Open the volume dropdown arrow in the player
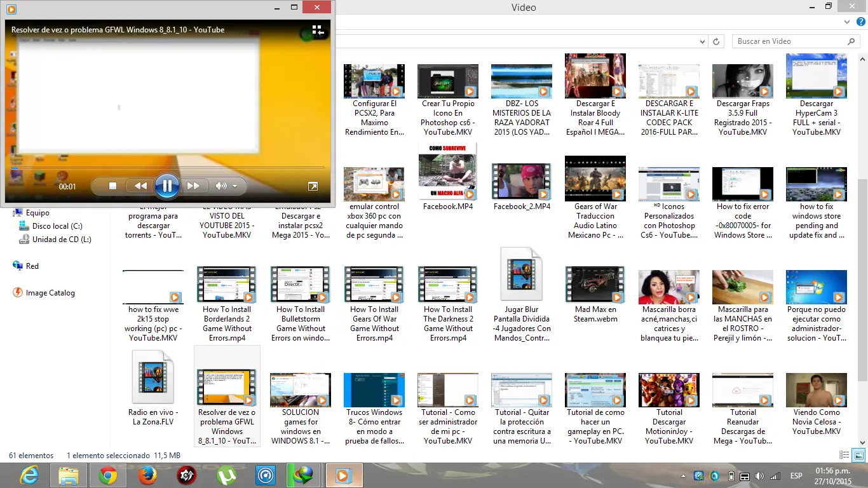868x488 pixels. [235, 186]
